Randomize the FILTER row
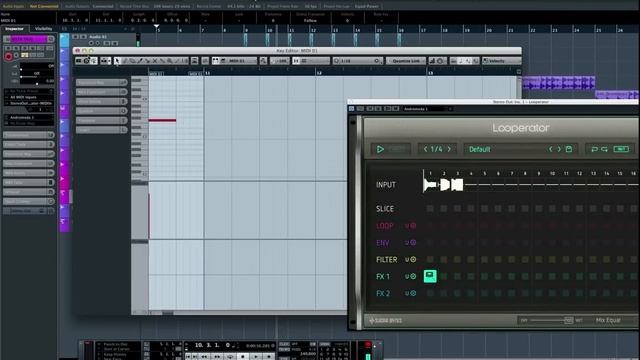Image resolution: width=640 pixels, height=360 pixels. coord(407,260)
